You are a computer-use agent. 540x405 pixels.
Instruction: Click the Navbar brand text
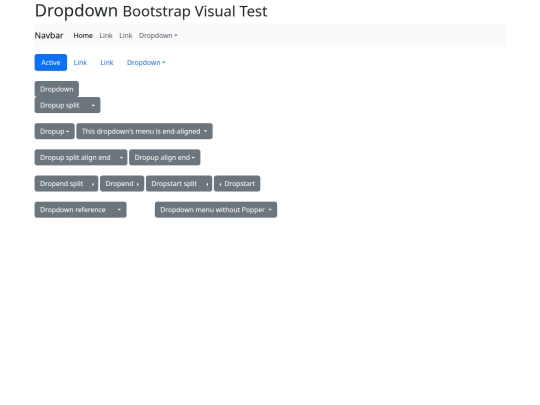(49, 35)
